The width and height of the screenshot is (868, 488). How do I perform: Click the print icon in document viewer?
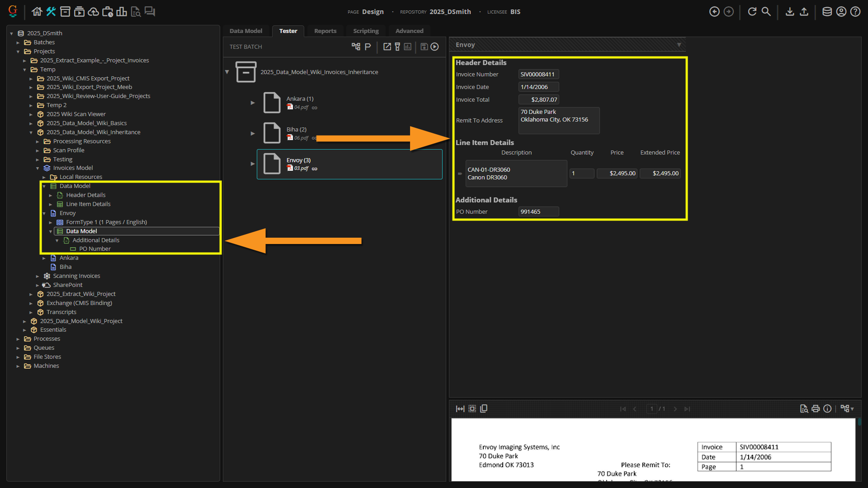pos(815,408)
